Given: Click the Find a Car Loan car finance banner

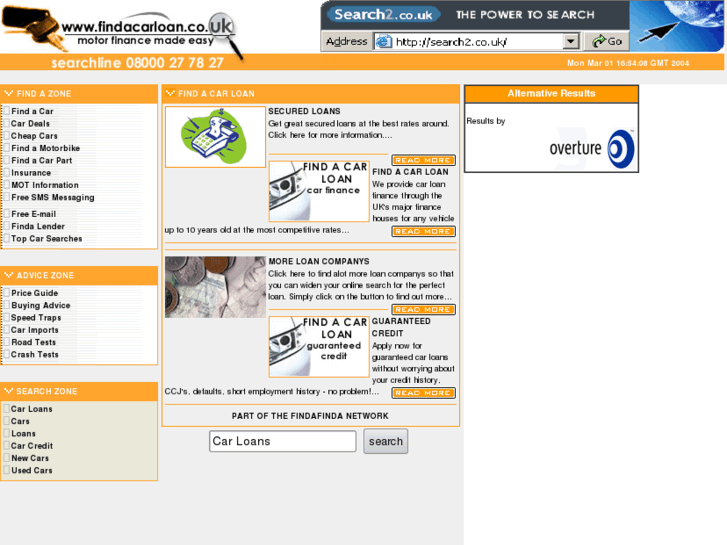Looking at the screenshot, I should click(x=319, y=191).
